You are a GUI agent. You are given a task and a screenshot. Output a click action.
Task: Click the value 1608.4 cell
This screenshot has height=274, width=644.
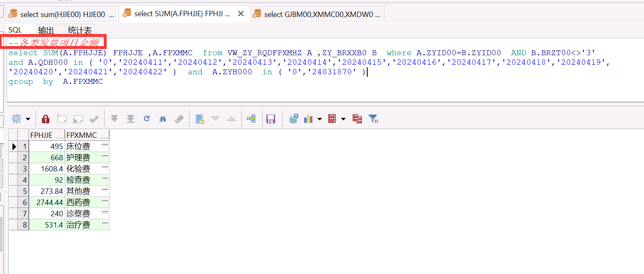coord(47,169)
